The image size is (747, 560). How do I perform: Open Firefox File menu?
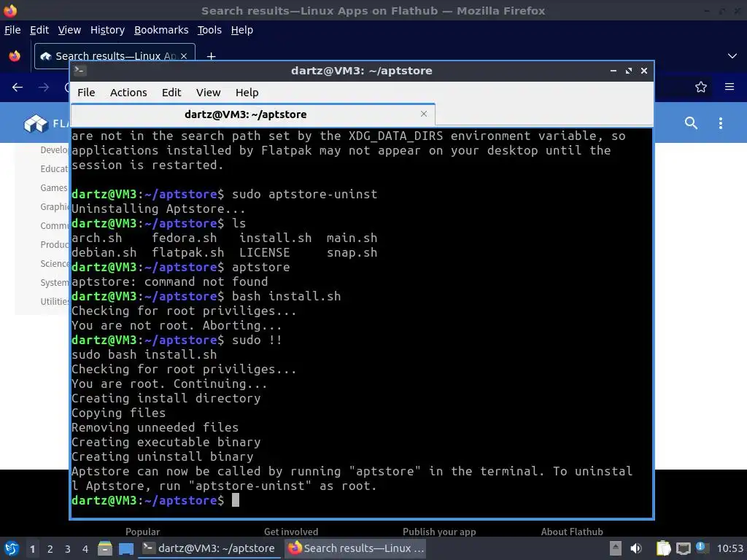(x=12, y=30)
